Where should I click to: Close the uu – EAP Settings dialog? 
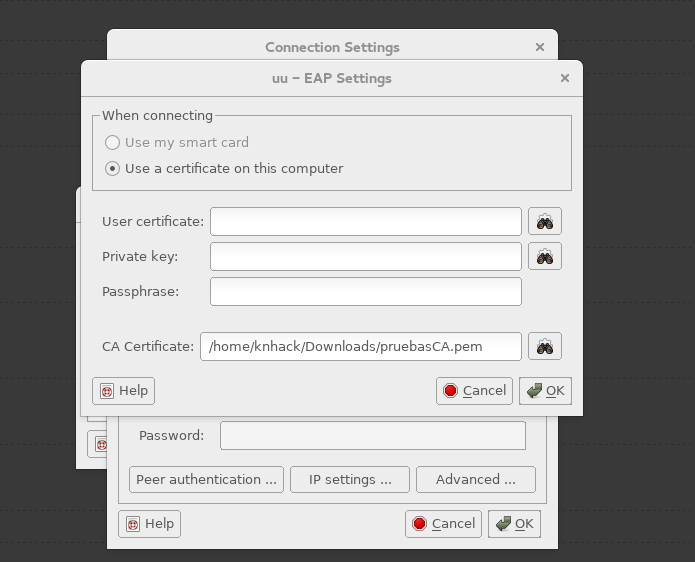pyautogui.click(x=565, y=78)
